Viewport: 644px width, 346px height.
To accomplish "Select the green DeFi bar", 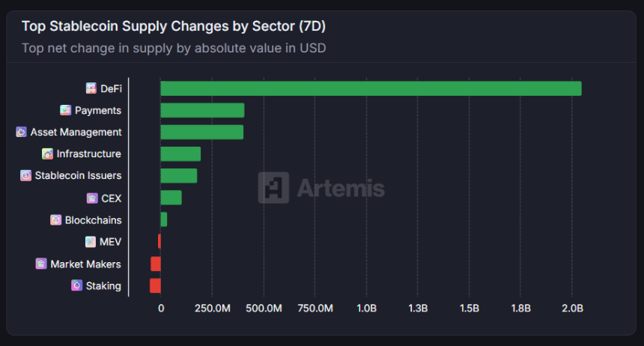I will pyautogui.click(x=371, y=88).
